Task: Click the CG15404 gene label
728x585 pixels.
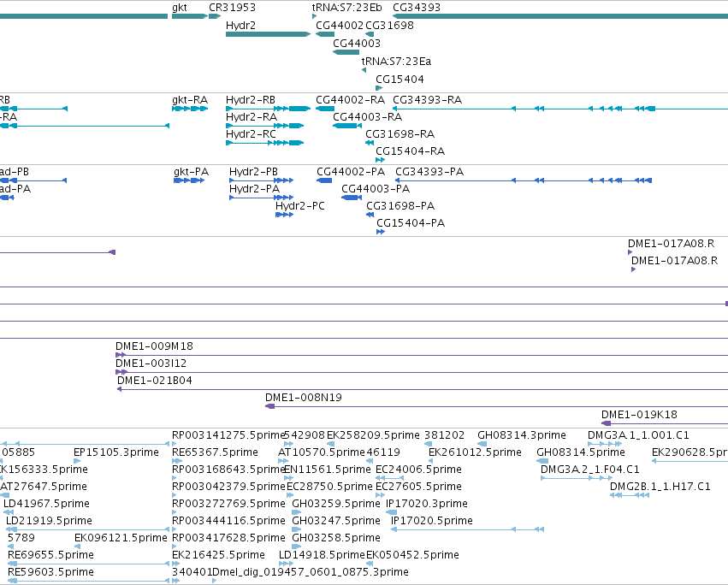Action: click(x=400, y=80)
